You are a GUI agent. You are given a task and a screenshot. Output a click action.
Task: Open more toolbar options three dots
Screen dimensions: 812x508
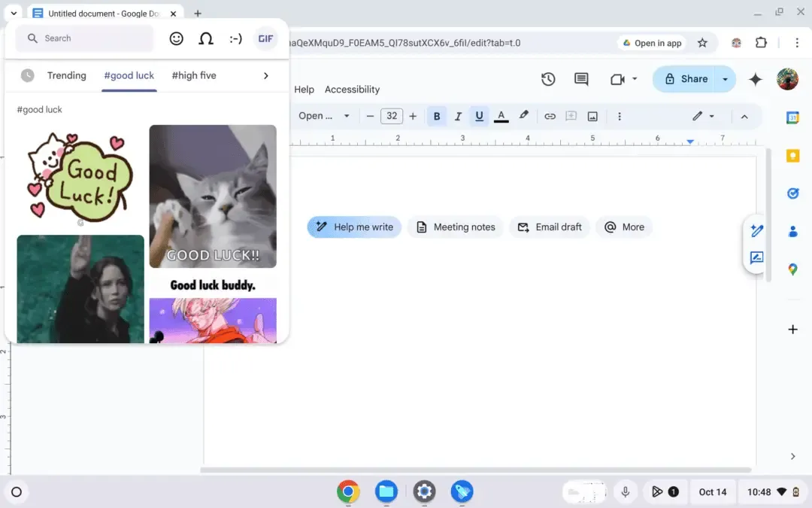click(x=620, y=116)
